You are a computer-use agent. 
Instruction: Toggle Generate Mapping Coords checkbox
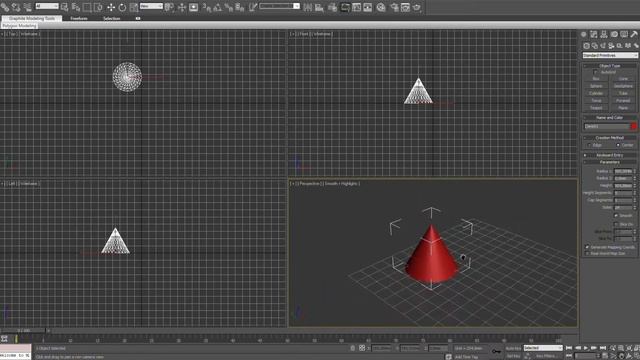click(x=587, y=247)
